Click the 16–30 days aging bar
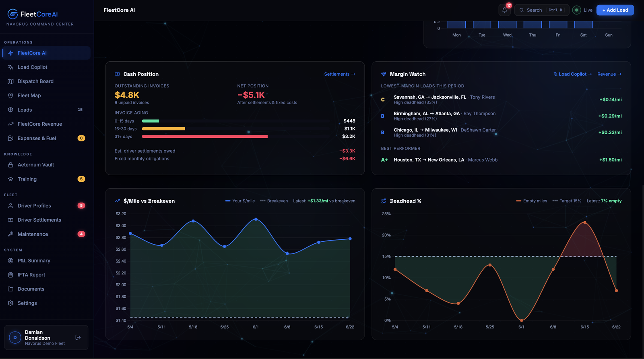 pyautogui.click(x=163, y=129)
